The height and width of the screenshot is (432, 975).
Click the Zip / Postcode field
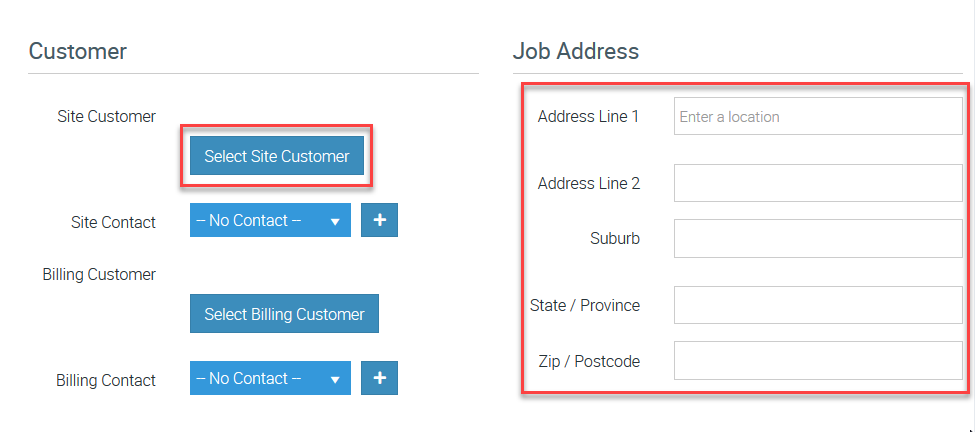click(817, 360)
